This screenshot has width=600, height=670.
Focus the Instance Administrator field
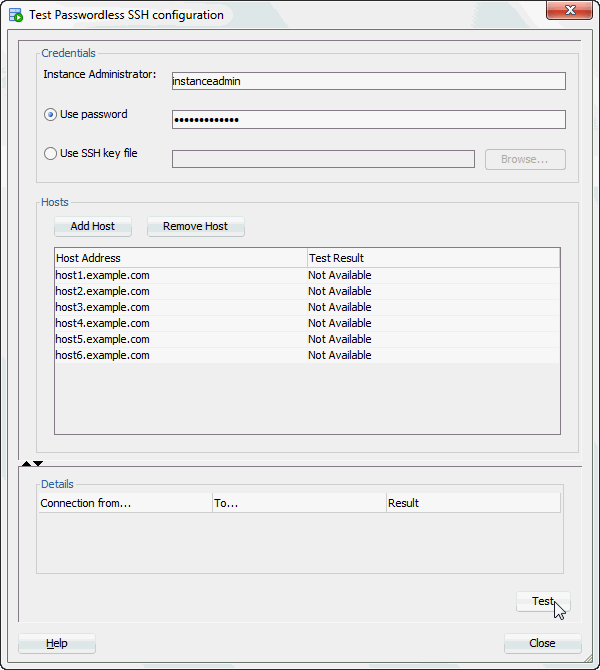(369, 81)
